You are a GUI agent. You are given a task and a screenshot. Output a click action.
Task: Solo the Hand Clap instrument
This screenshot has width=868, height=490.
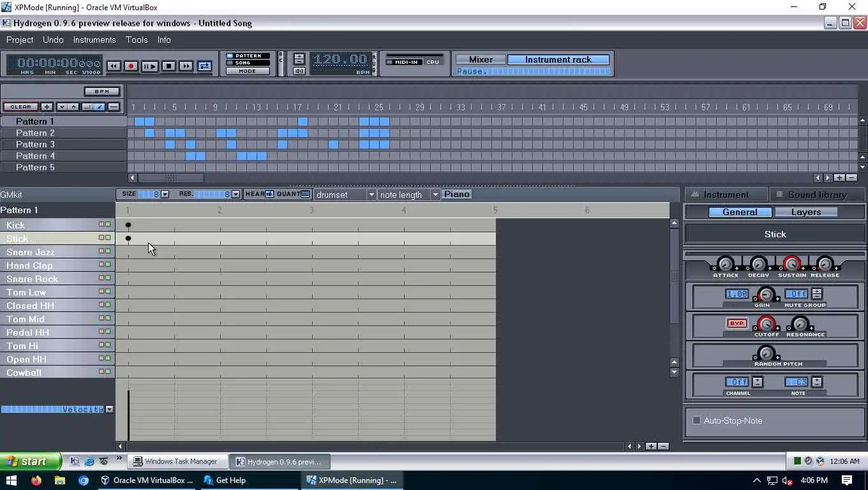pos(108,265)
